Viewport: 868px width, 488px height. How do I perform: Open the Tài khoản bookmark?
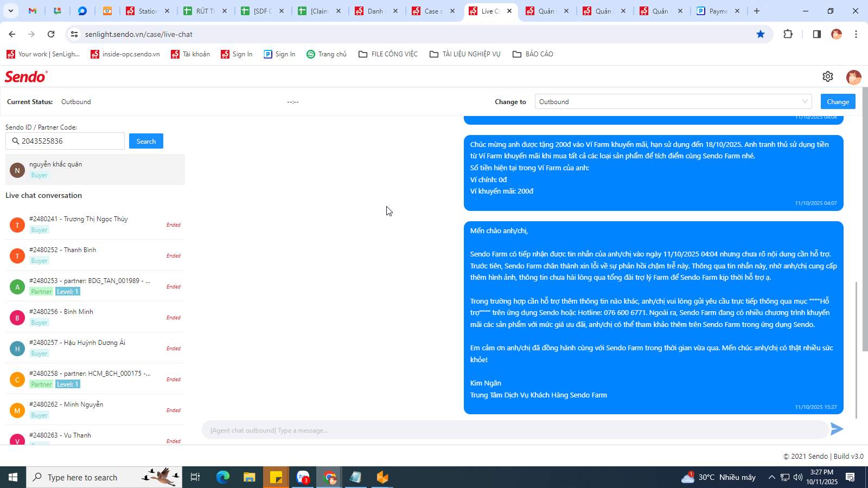[190, 54]
